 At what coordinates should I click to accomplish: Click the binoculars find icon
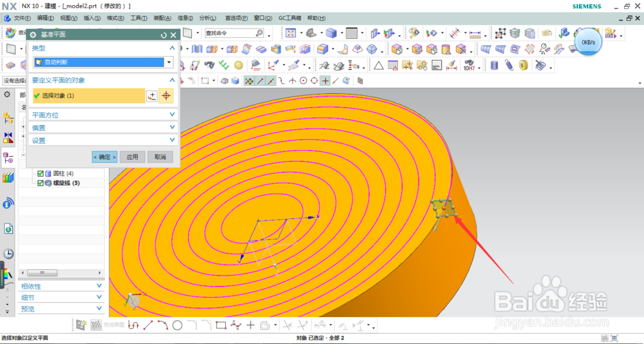click(209, 65)
